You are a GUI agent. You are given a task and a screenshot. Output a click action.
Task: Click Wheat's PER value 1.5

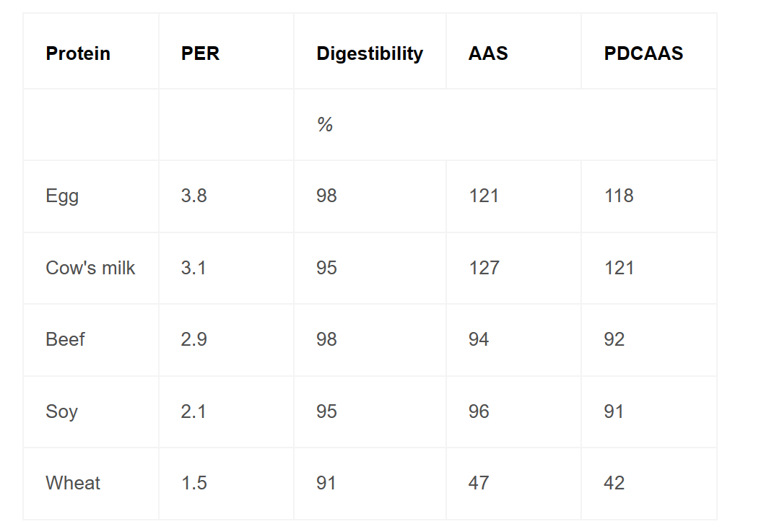(x=193, y=483)
